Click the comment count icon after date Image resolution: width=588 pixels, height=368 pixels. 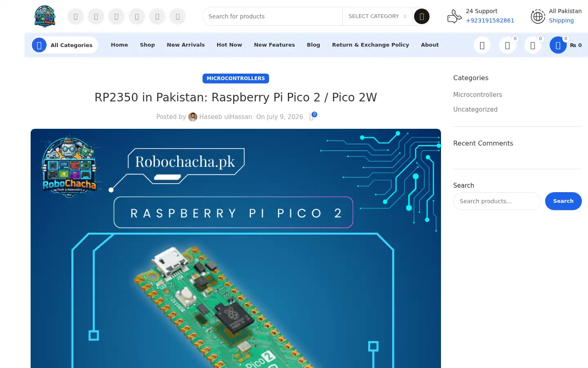click(312, 116)
